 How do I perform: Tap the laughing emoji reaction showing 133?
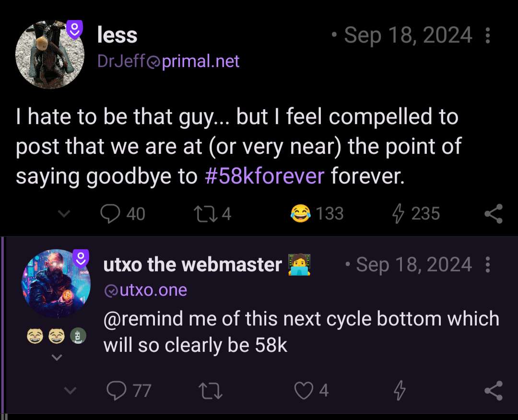point(300,213)
